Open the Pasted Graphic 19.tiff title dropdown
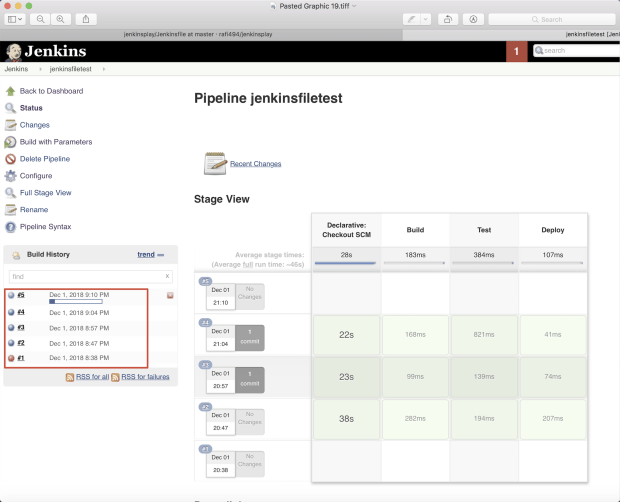620x502 pixels. [x=354, y=6]
